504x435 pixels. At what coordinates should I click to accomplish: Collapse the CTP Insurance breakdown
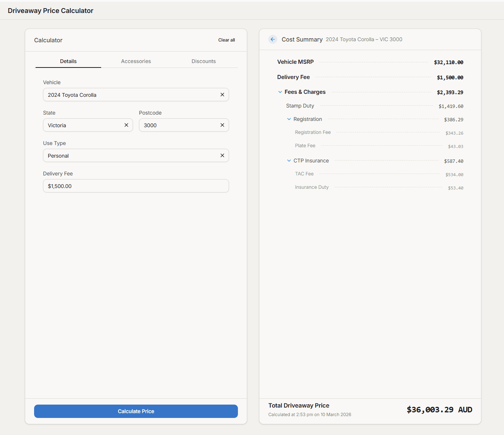click(289, 161)
